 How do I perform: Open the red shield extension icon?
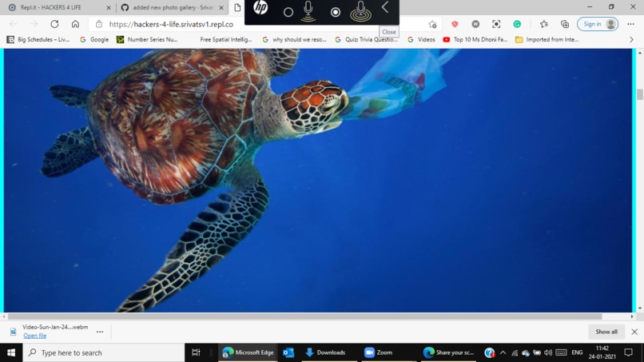tap(455, 24)
